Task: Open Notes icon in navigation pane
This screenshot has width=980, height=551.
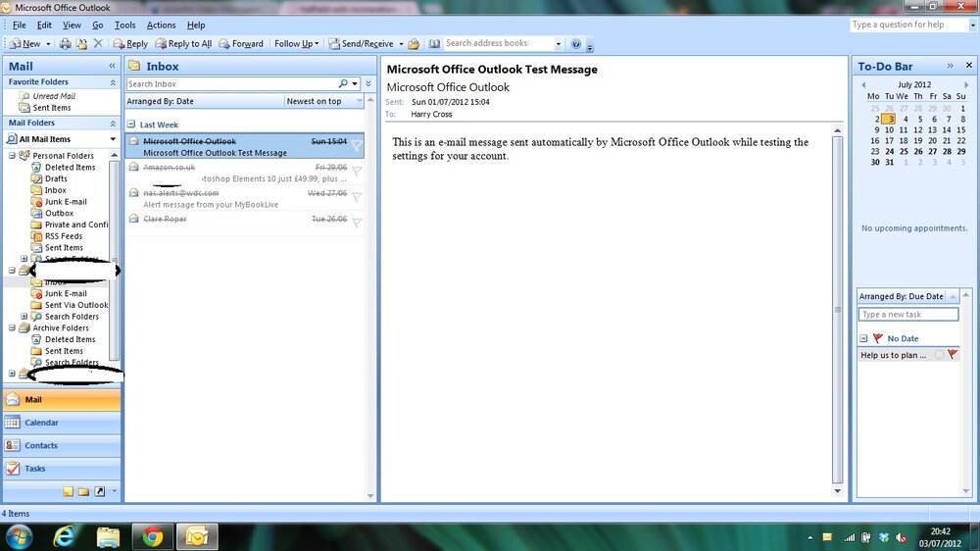Action: point(69,491)
